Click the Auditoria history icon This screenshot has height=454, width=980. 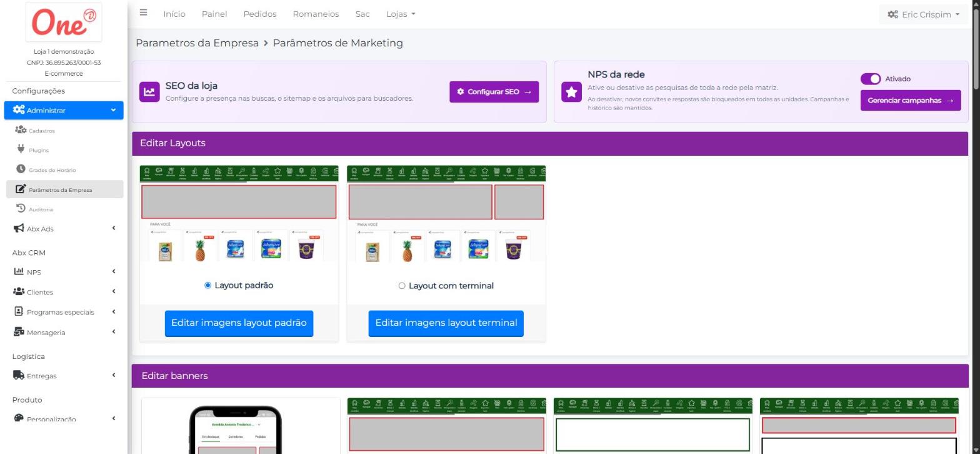[21, 209]
